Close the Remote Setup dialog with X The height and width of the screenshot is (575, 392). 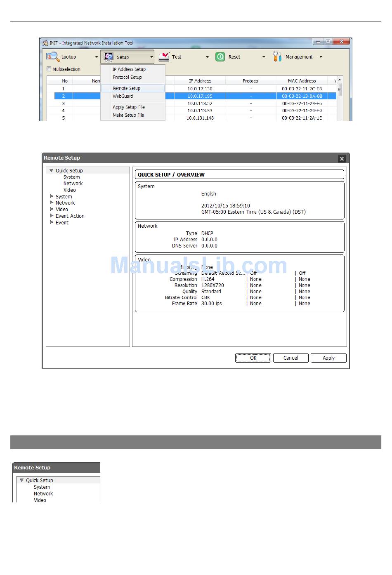coord(342,158)
